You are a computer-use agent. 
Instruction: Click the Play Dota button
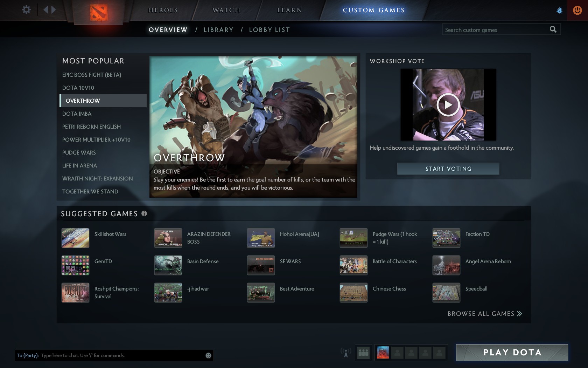click(512, 353)
